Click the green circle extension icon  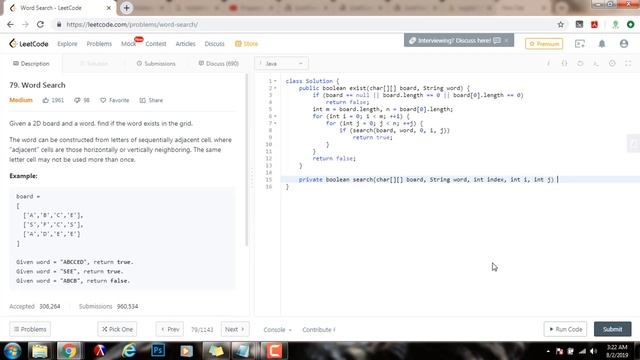click(630, 24)
